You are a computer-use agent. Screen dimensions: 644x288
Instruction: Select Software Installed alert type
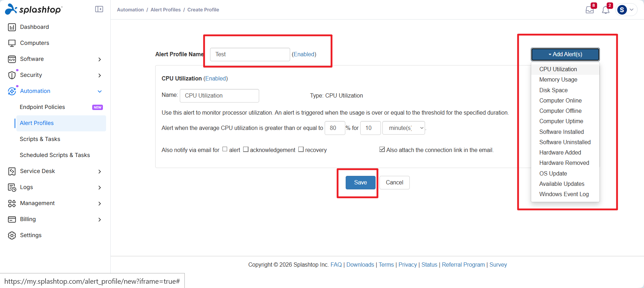coord(565,132)
